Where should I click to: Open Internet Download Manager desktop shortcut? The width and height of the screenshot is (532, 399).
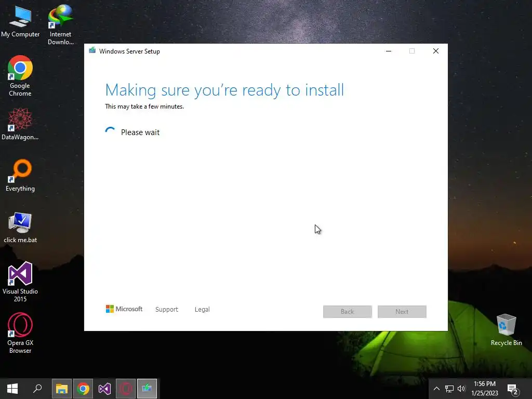pos(60,24)
